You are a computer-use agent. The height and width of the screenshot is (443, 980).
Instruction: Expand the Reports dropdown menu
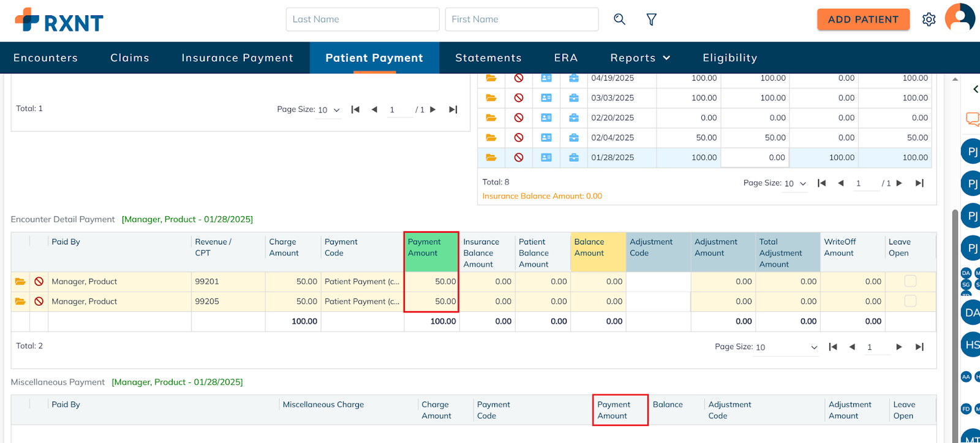(640, 58)
